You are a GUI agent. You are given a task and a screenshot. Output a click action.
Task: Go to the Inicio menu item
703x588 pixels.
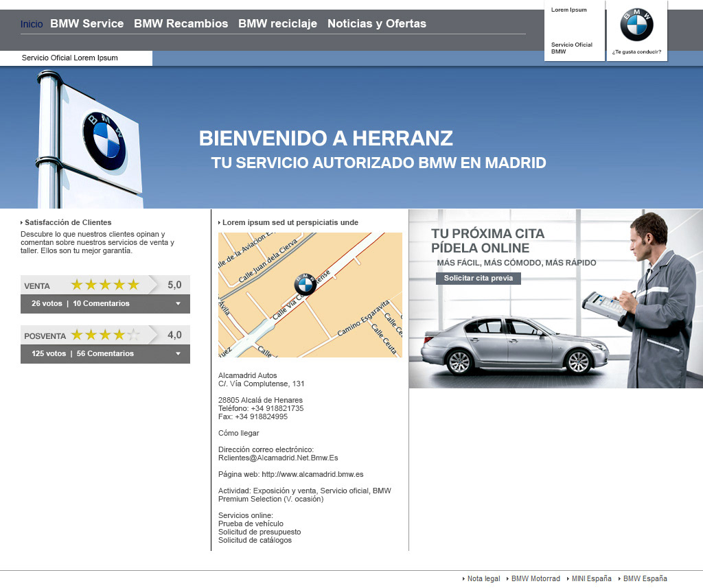[x=32, y=24]
